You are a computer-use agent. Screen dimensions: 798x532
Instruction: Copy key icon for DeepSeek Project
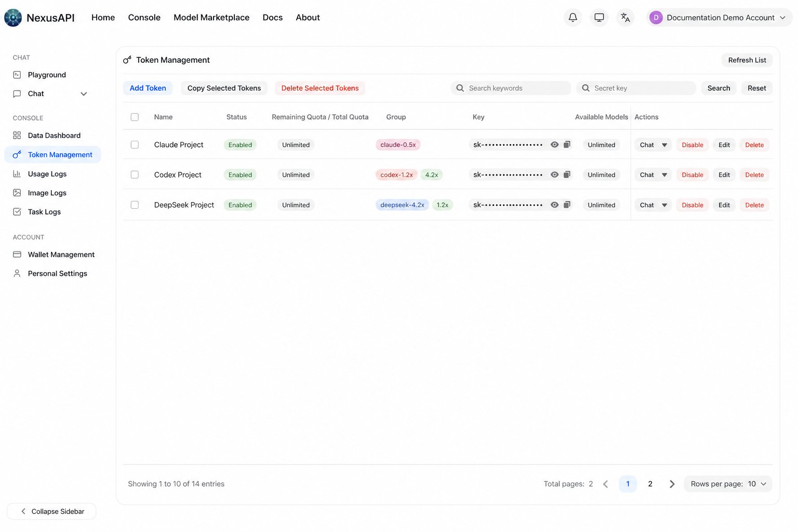[x=567, y=205]
